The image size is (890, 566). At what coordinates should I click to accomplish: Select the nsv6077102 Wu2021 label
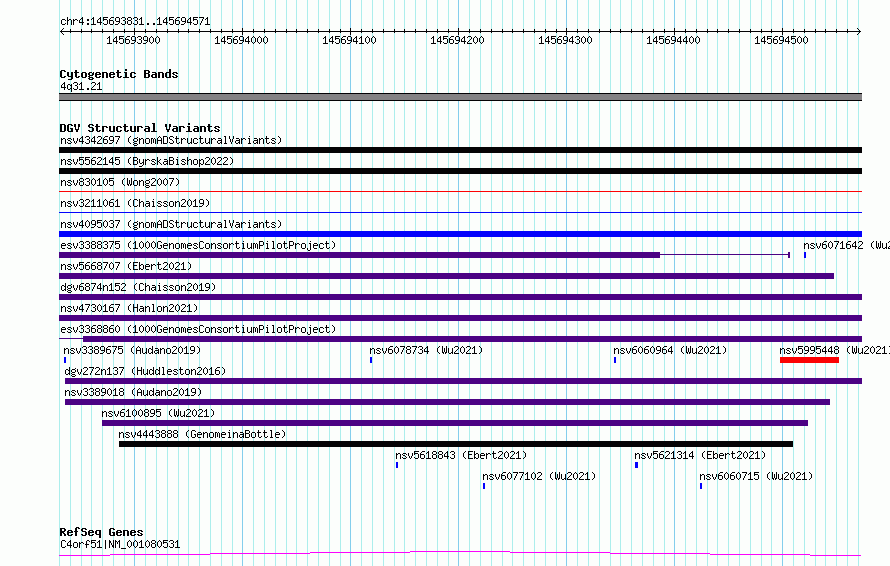click(539, 476)
